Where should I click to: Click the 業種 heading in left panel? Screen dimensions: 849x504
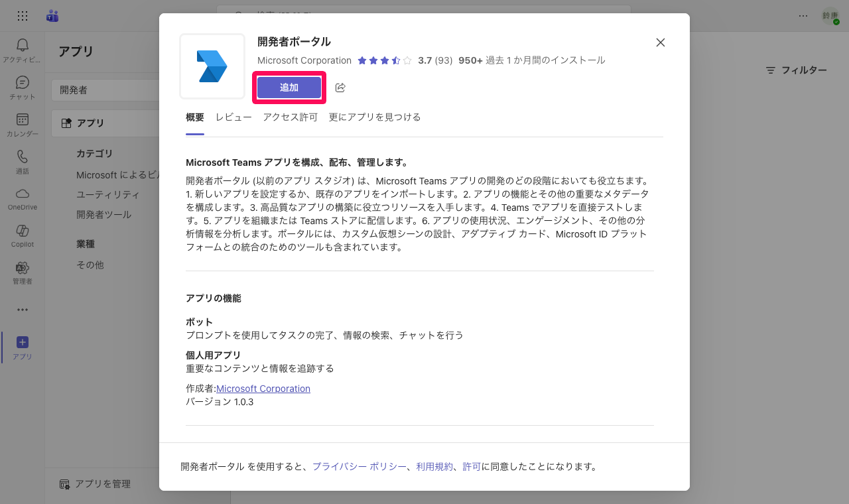click(x=86, y=244)
